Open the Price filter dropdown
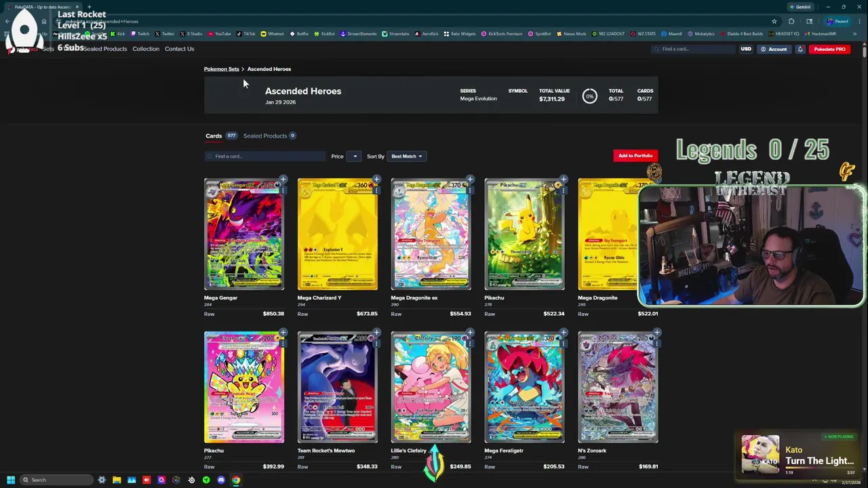The image size is (868, 488). pos(355,157)
